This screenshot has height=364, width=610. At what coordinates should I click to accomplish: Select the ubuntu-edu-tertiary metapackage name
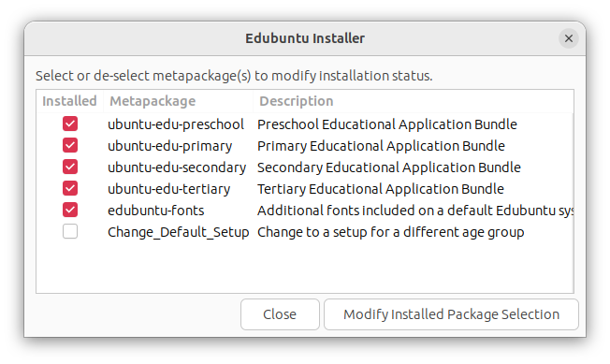169,189
